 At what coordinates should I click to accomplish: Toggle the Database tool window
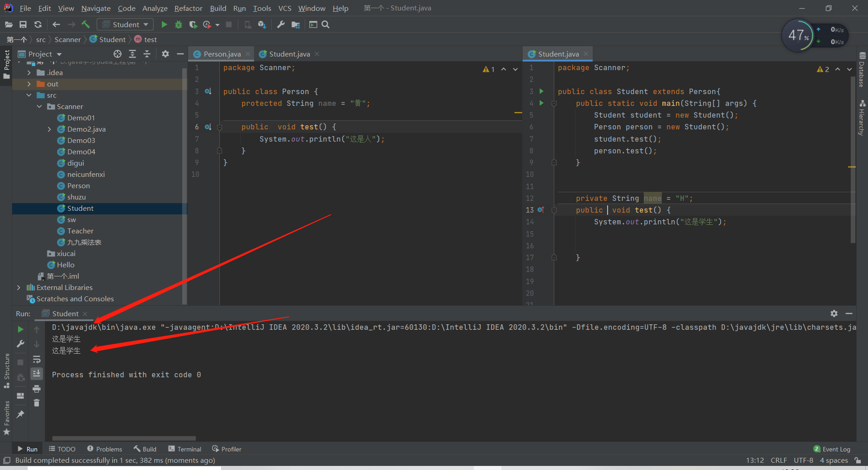click(862, 70)
